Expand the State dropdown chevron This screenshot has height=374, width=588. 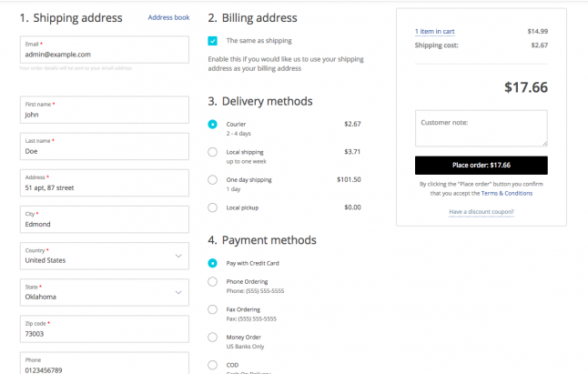click(x=178, y=292)
